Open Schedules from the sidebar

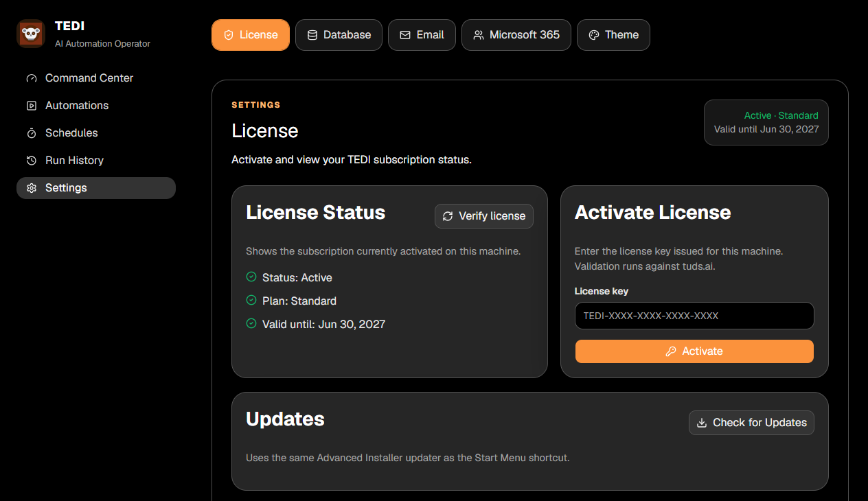point(96,133)
